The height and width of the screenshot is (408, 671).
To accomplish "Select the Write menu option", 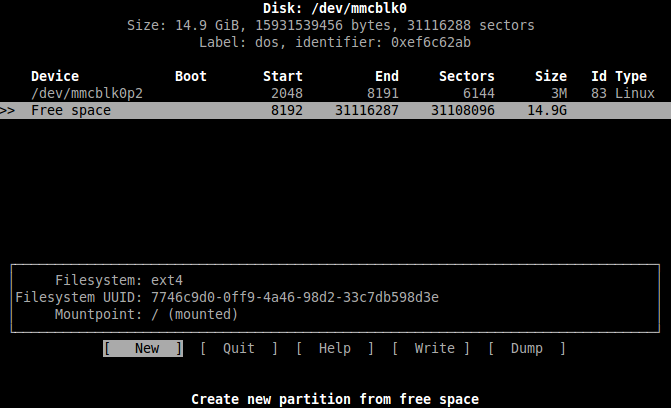I will [x=431, y=348].
